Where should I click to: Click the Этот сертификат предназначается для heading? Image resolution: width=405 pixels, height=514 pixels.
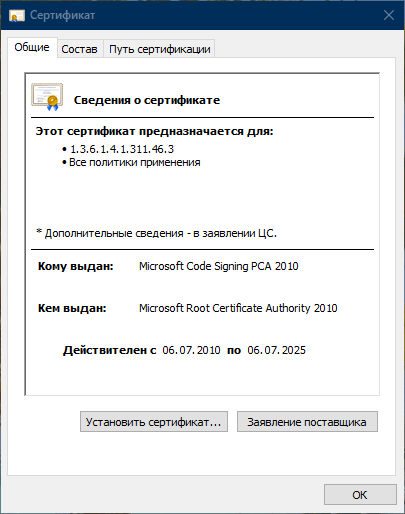click(154, 131)
